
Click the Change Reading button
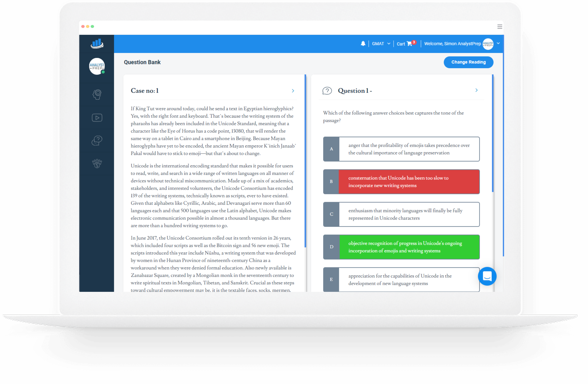468,62
